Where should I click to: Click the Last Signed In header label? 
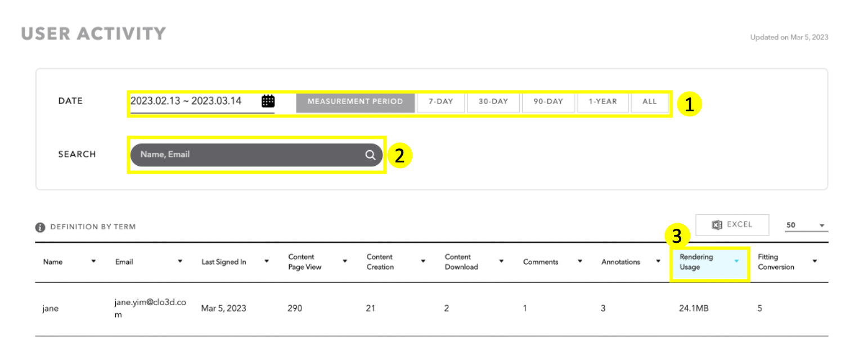click(223, 262)
